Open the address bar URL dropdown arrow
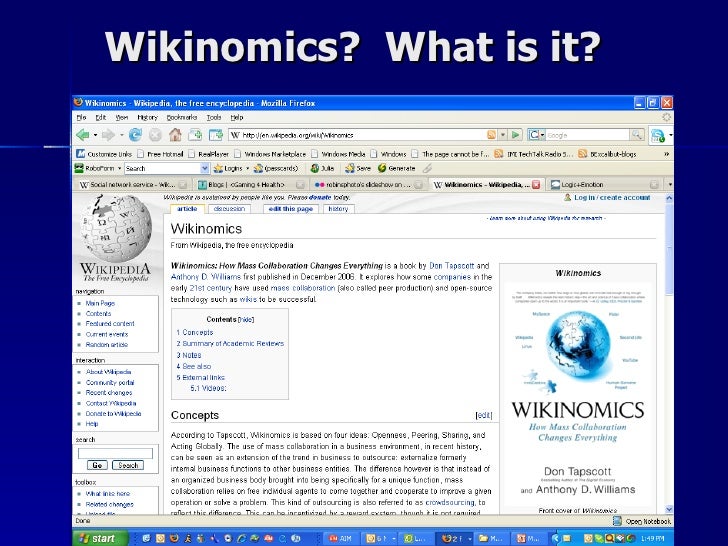 (503, 135)
